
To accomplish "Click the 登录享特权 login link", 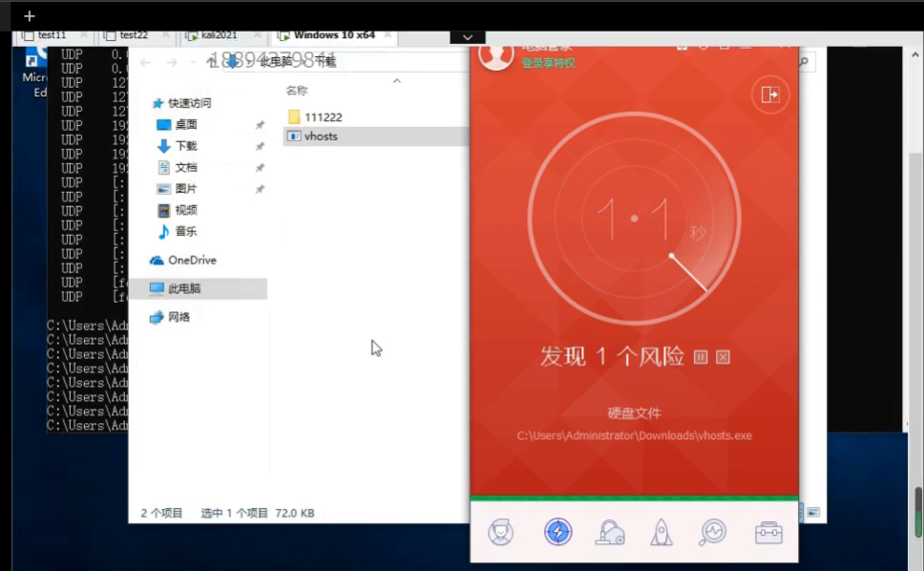I will pyautogui.click(x=549, y=63).
